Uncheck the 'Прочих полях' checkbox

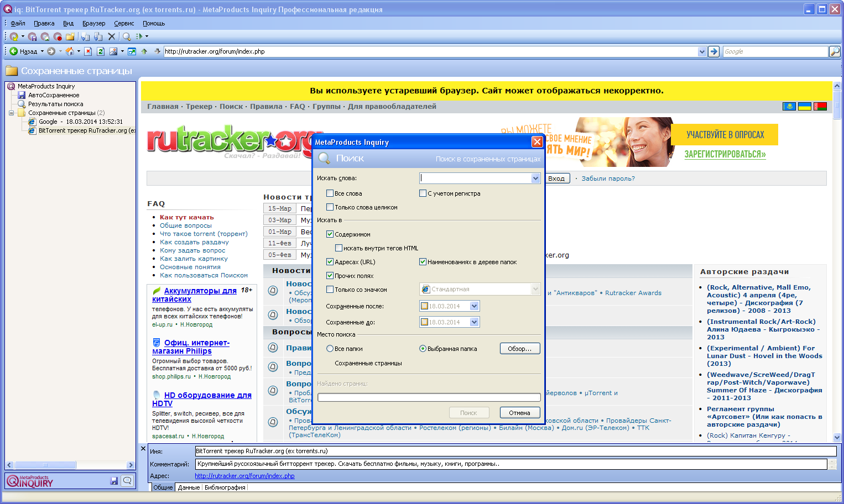coord(330,276)
